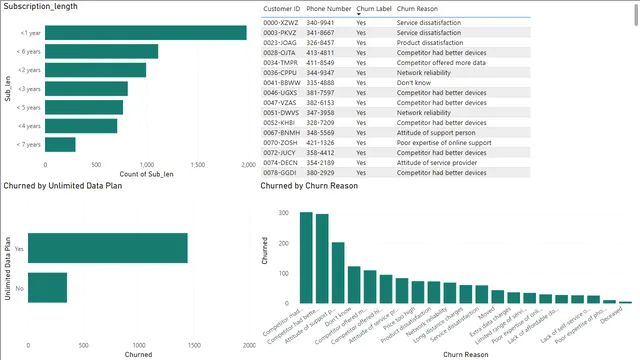Image resolution: width=640 pixels, height=360 pixels.
Task: Select customer ID 0000-XZWZ cell
Action: click(281, 23)
